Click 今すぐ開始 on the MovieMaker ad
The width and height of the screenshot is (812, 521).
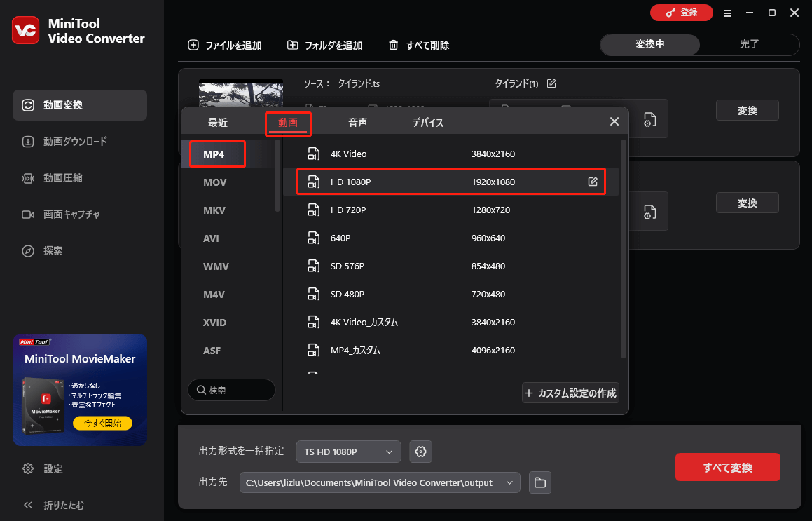coord(102,423)
